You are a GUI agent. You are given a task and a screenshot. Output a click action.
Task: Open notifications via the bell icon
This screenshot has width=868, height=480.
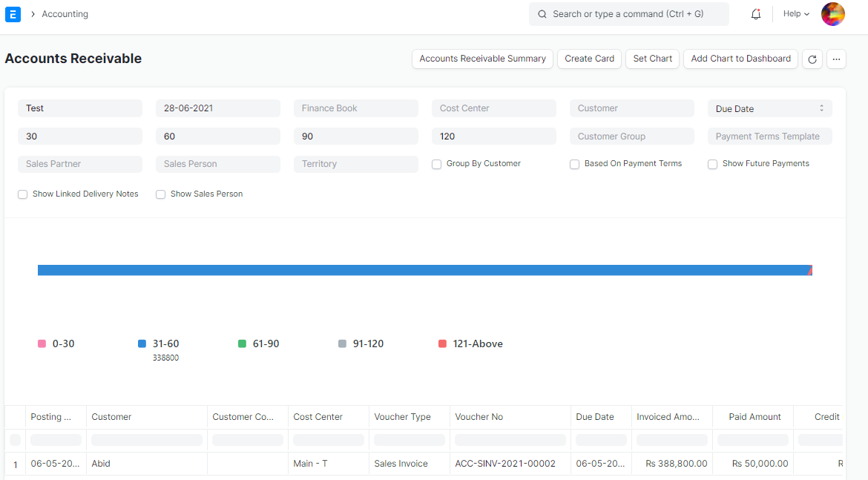click(755, 14)
